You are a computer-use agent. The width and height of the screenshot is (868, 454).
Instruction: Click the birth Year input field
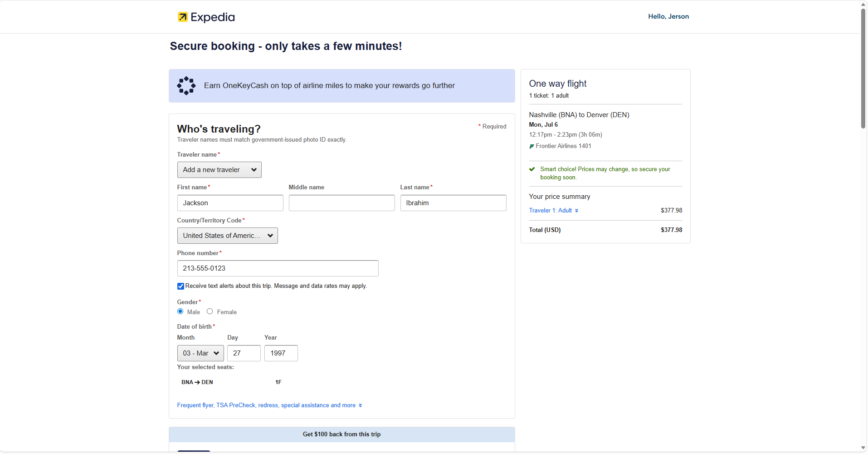click(x=281, y=353)
